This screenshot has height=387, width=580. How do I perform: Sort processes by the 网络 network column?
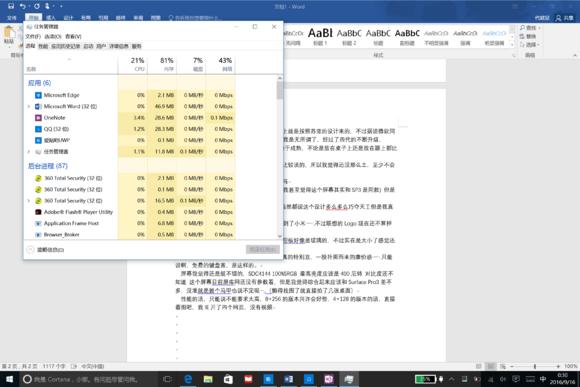pyautogui.click(x=220, y=64)
